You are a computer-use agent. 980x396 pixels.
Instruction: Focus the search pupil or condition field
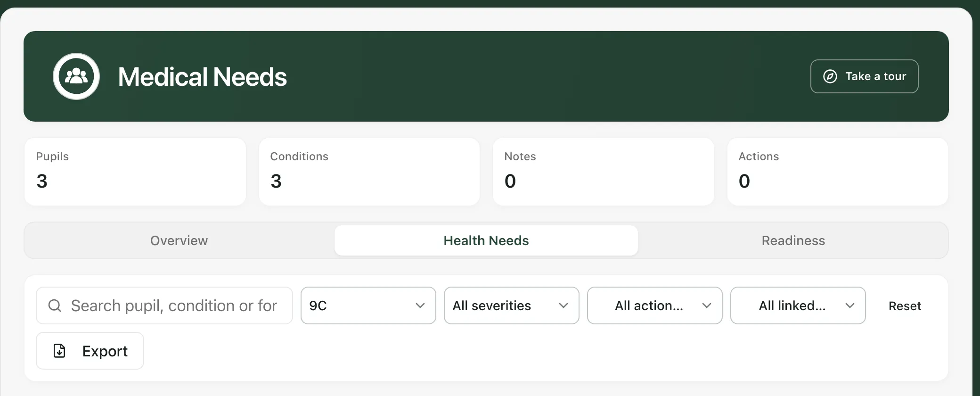click(x=164, y=305)
